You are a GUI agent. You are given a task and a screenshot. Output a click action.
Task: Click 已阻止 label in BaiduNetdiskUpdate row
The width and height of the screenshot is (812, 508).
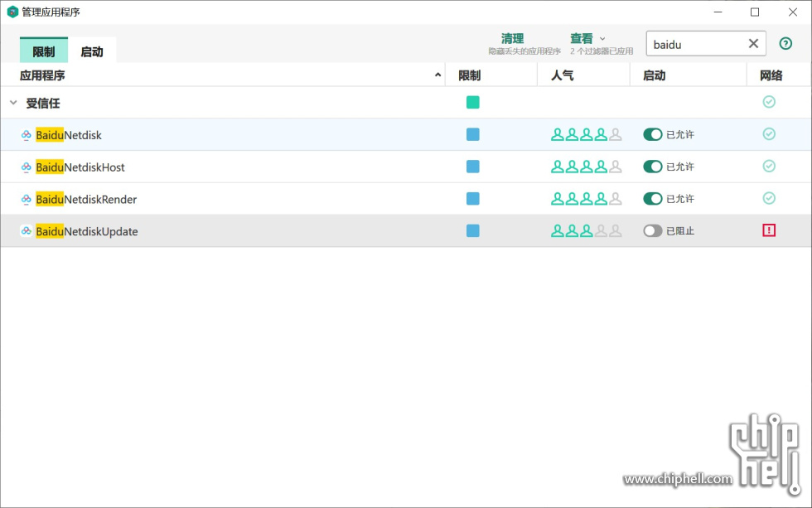click(680, 231)
